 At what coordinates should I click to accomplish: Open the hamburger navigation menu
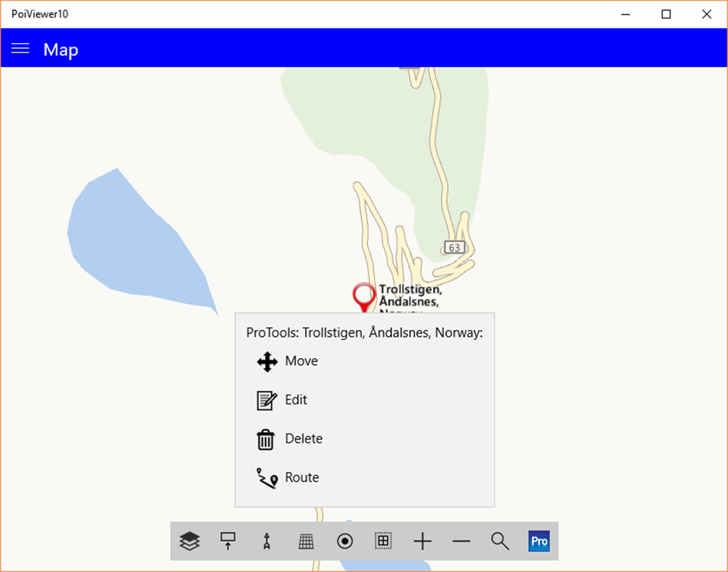[20, 48]
